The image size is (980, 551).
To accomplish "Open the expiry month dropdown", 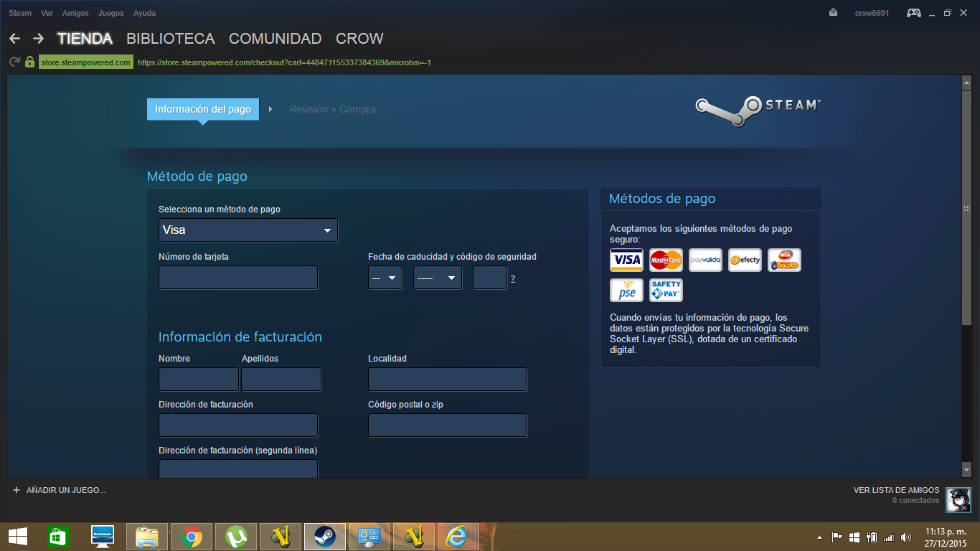I will tap(385, 278).
